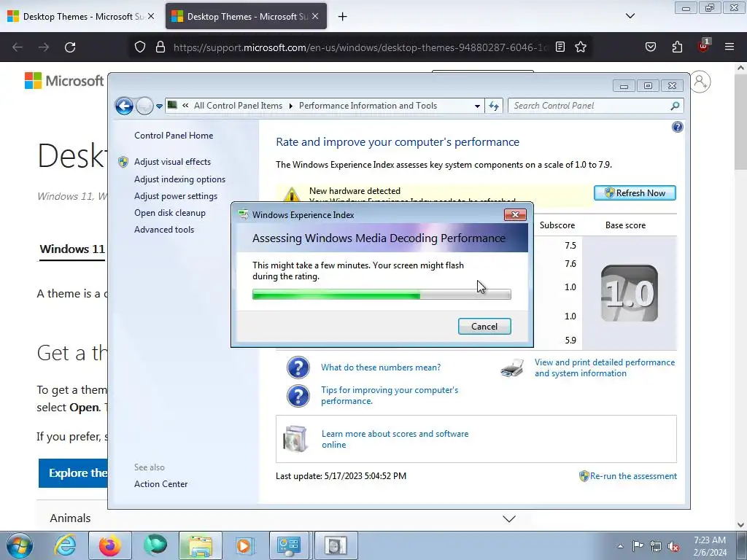Click question icon beside Tips for improving performance
Screen dimensions: 747x560
[x=298, y=396]
